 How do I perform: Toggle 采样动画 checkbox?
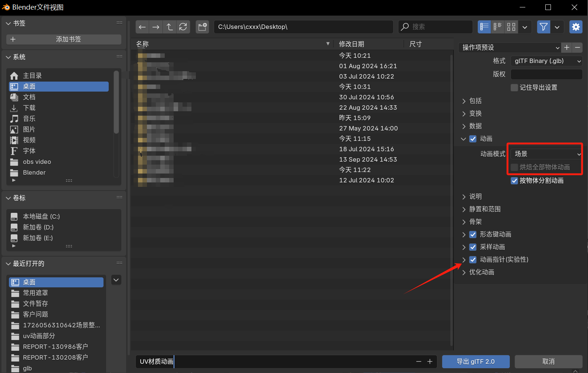[473, 247]
